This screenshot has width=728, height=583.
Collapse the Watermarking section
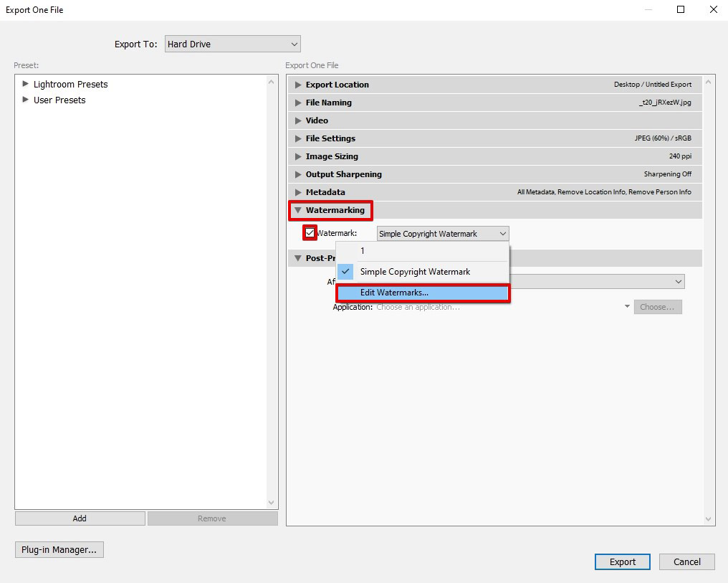tap(298, 210)
